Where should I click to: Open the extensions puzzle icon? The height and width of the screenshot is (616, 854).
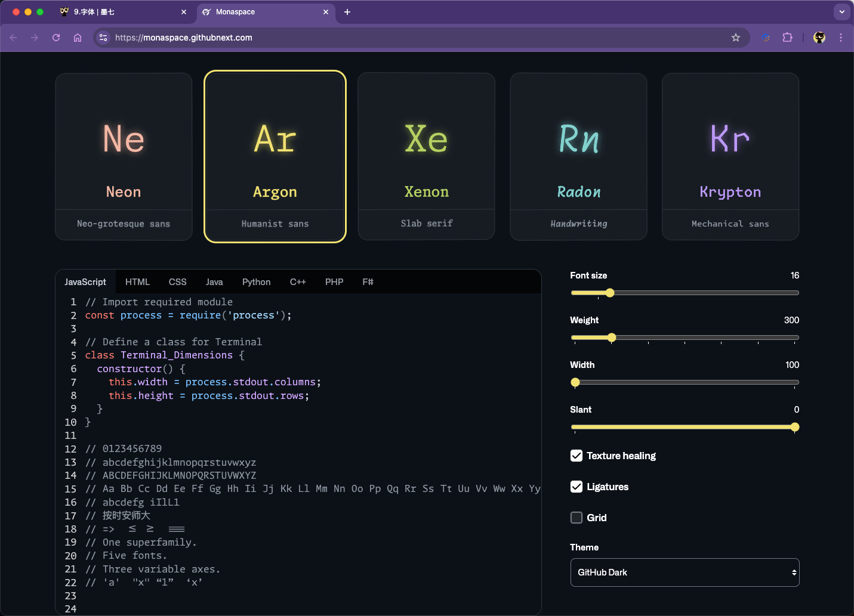[x=787, y=38]
